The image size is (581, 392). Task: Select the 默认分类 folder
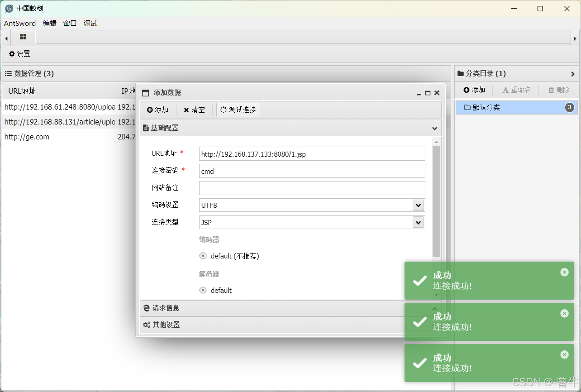click(x=517, y=108)
